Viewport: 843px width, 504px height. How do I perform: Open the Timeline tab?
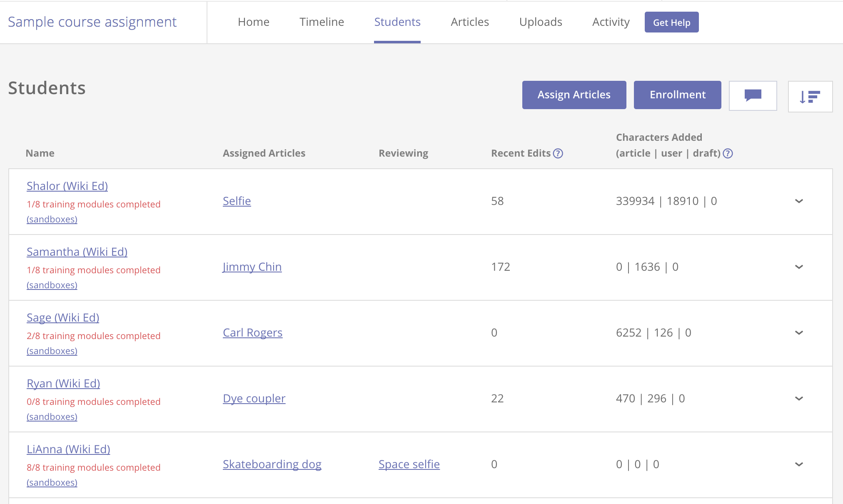pyautogui.click(x=322, y=22)
